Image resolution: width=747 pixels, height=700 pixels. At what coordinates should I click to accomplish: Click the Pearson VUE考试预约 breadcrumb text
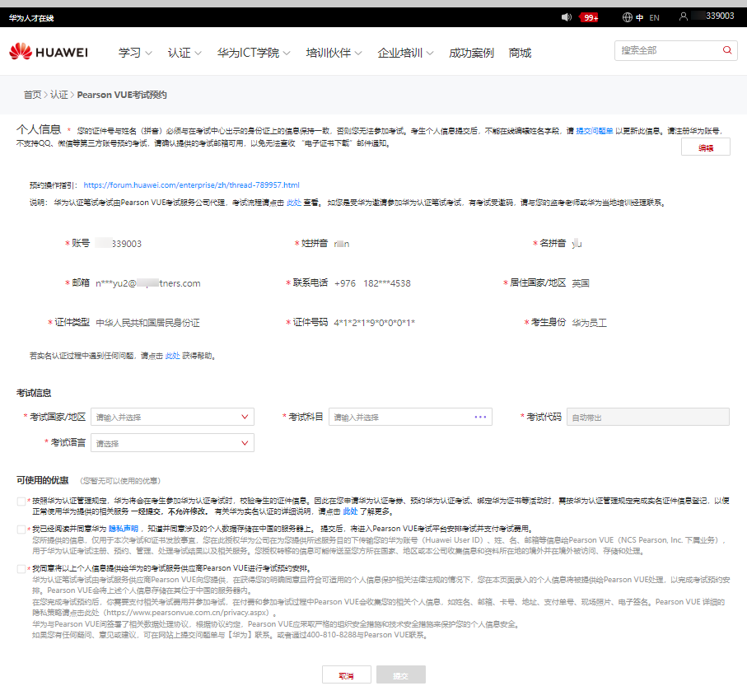click(x=122, y=95)
